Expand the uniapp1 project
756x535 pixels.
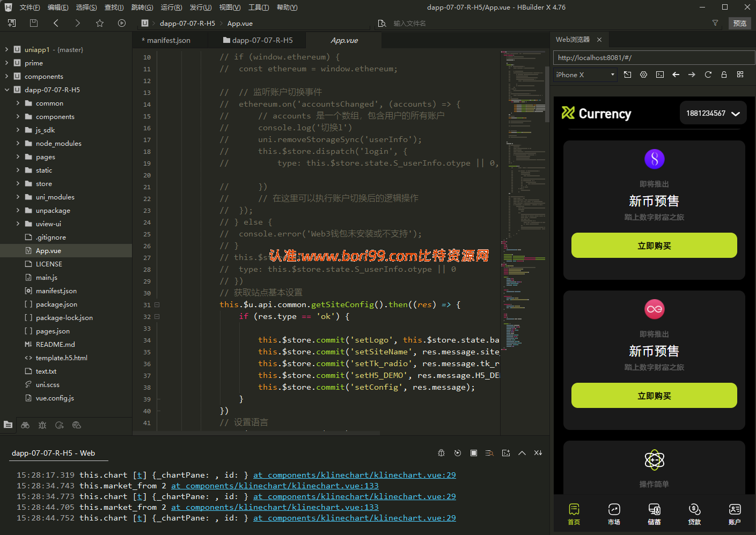click(x=6, y=49)
